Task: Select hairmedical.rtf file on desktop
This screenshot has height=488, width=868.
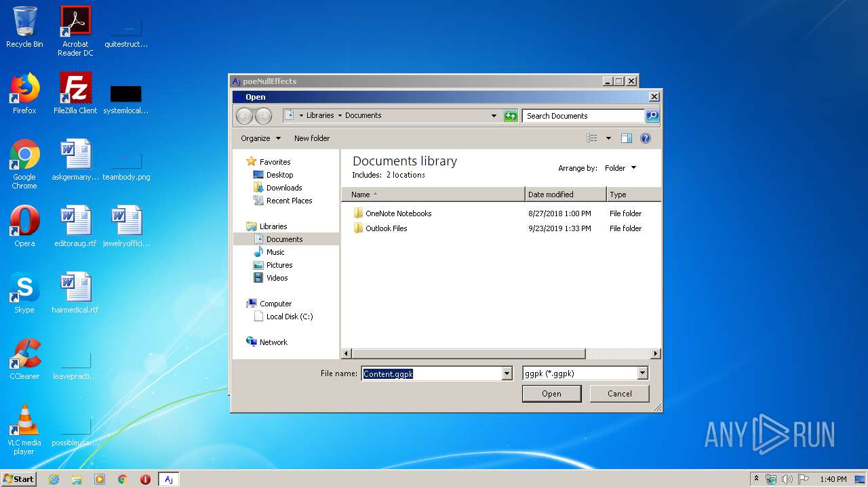Action: [x=75, y=293]
